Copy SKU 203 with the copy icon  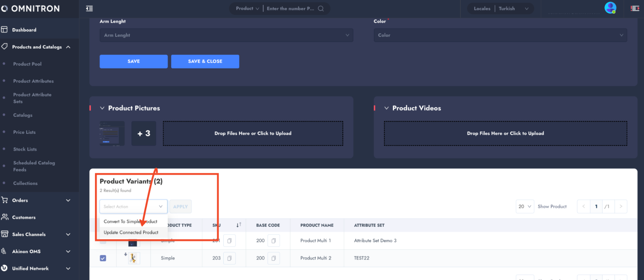point(229,258)
